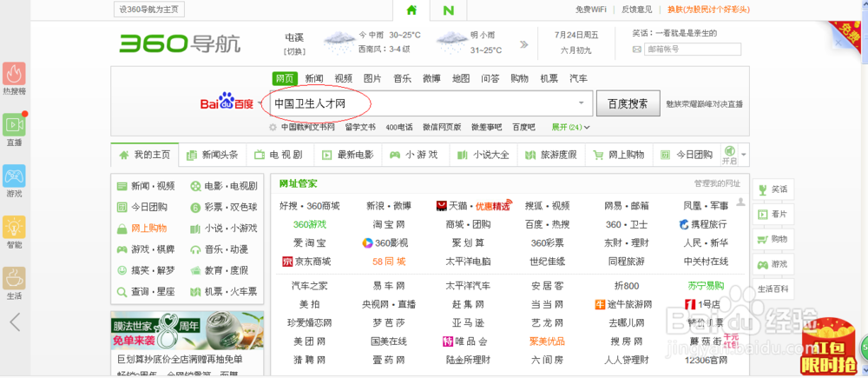The height and width of the screenshot is (378, 868).
Task: Click the 换肤 link at the top
Action: click(708, 10)
